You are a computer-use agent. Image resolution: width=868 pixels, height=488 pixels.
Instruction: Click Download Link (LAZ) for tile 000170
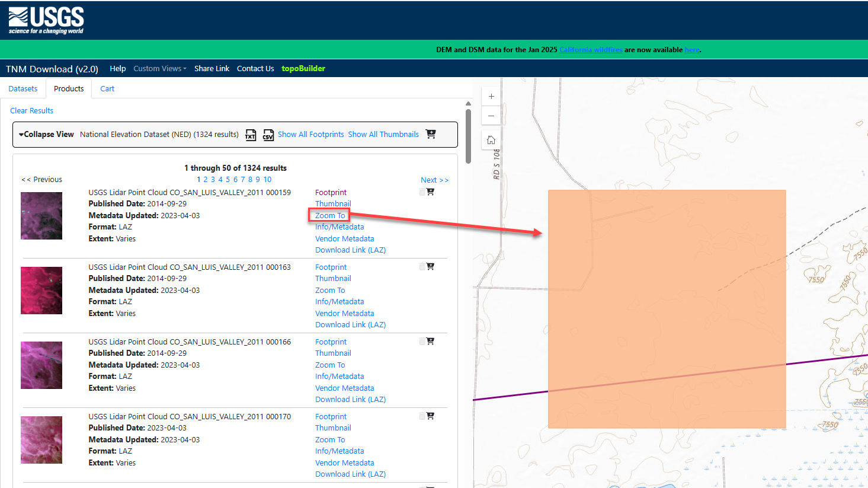tap(350, 474)
